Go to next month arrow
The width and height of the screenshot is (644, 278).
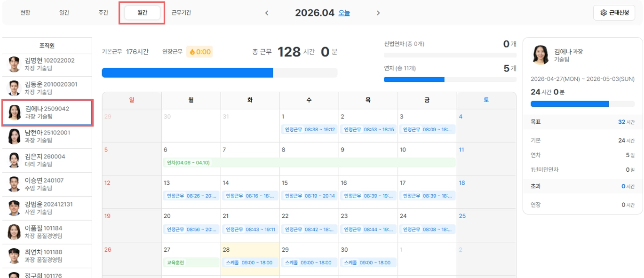pyautogui.click(x=378, y=13)
